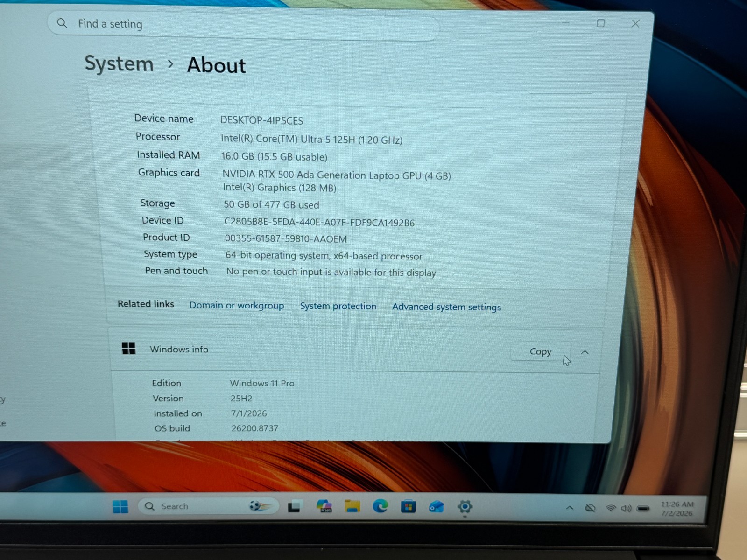
Task: Click the breadcrumb chevron between System and About
Action: [x=170, y=64]
